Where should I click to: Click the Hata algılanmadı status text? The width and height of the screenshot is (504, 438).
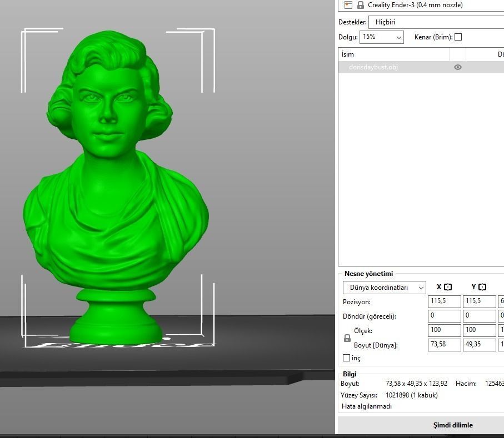367,406
